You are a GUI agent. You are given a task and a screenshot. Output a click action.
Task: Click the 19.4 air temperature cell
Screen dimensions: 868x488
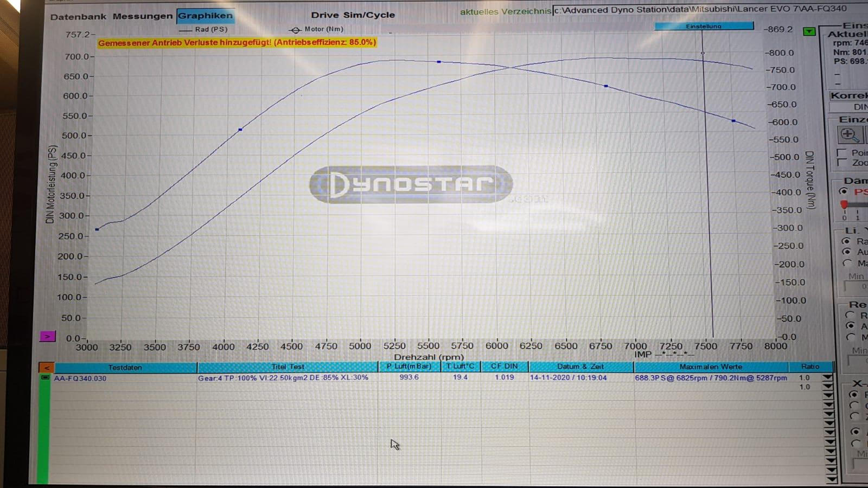tap(460, 377)
